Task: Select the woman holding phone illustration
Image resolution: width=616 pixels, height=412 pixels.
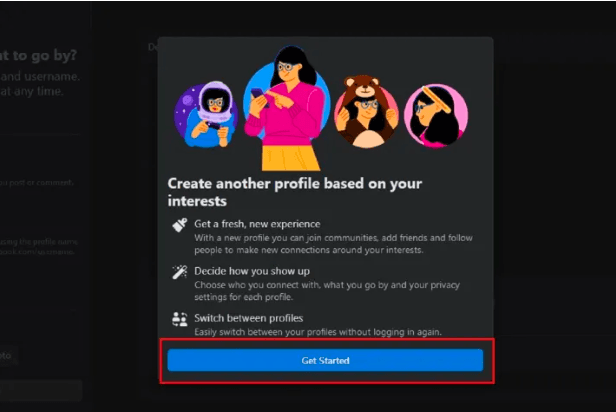Action: (x=287, y=108)
